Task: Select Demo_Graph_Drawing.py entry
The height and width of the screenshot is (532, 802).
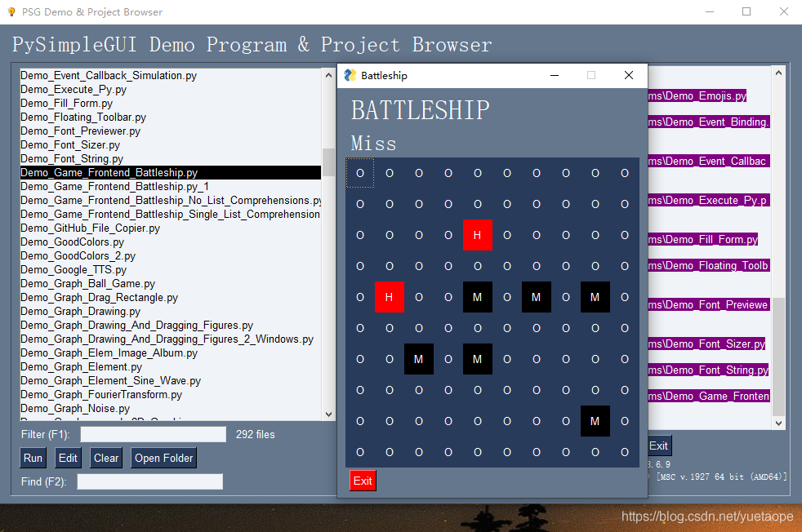Action: coord(171,311)
